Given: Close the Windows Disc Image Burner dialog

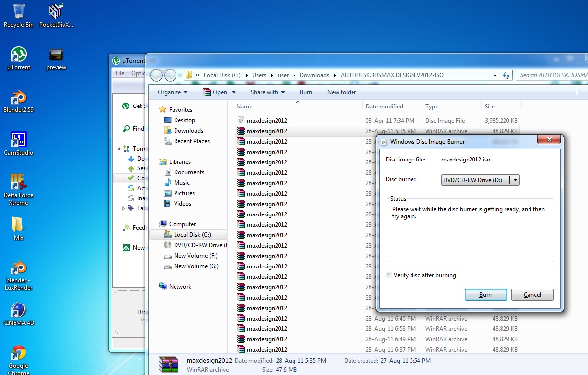Looking at the screenshot, I should tap(549, 139).
